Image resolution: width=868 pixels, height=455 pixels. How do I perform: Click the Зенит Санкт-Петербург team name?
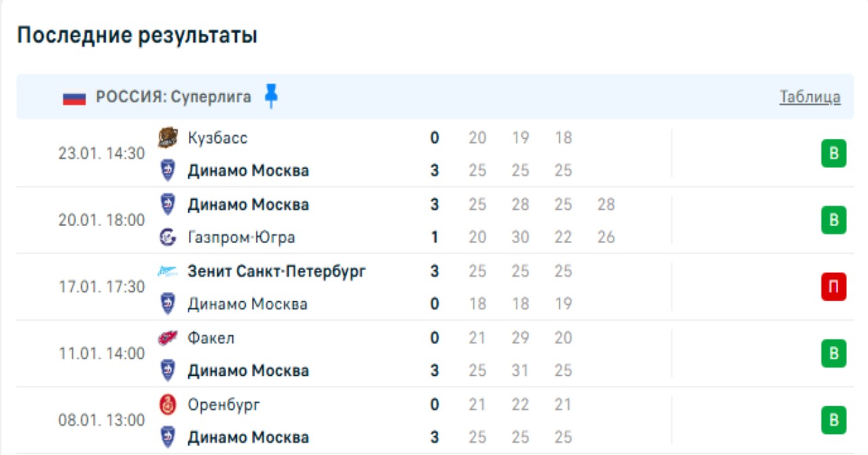(276, 272)
